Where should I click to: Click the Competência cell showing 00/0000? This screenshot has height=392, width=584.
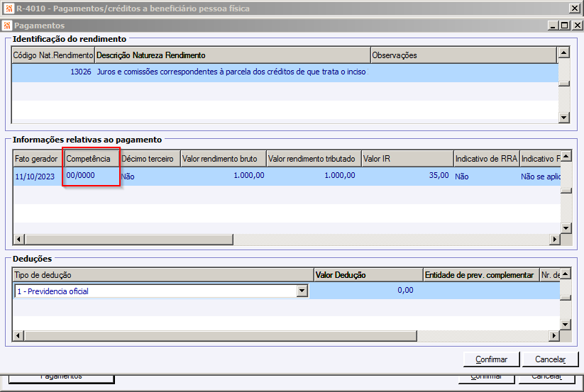pyautogui.click(x=92, y=176)
